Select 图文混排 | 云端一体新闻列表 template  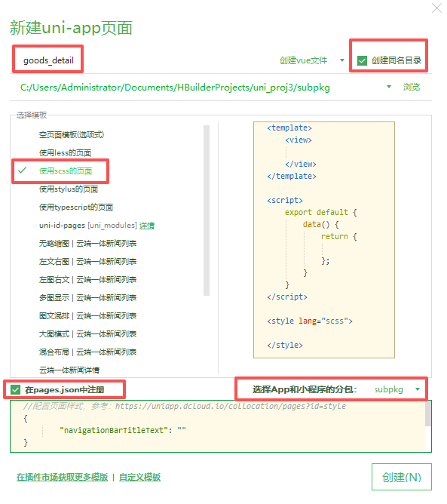point(87,316)
